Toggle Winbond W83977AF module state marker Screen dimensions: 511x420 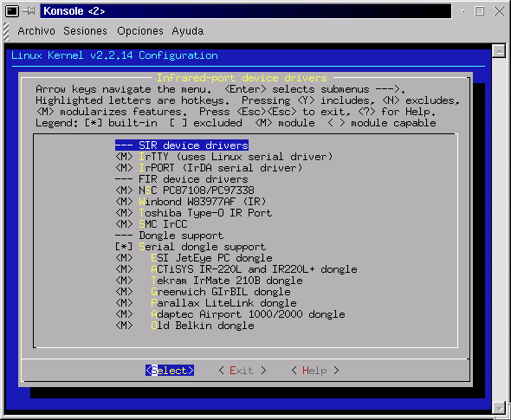tap(124, 202)
